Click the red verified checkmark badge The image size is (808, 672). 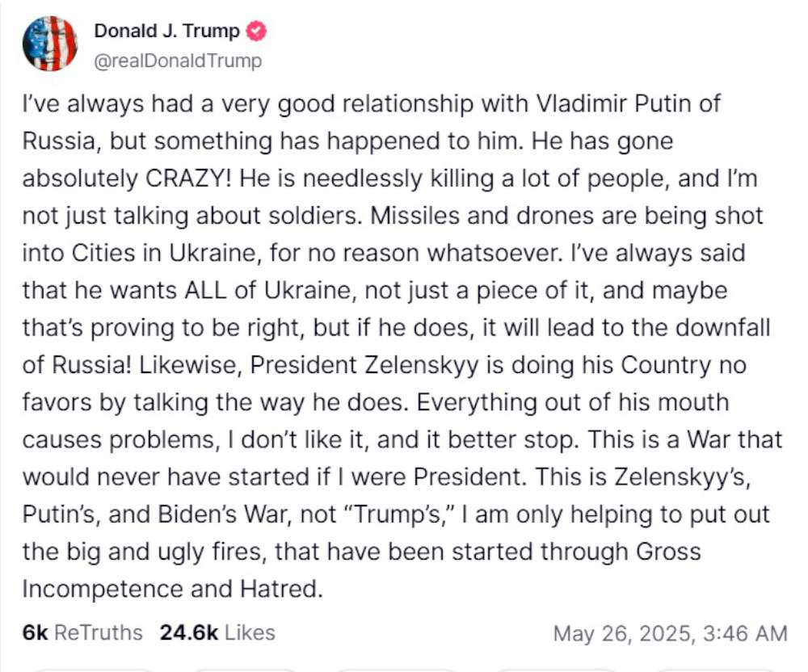[x=256, y=31]
